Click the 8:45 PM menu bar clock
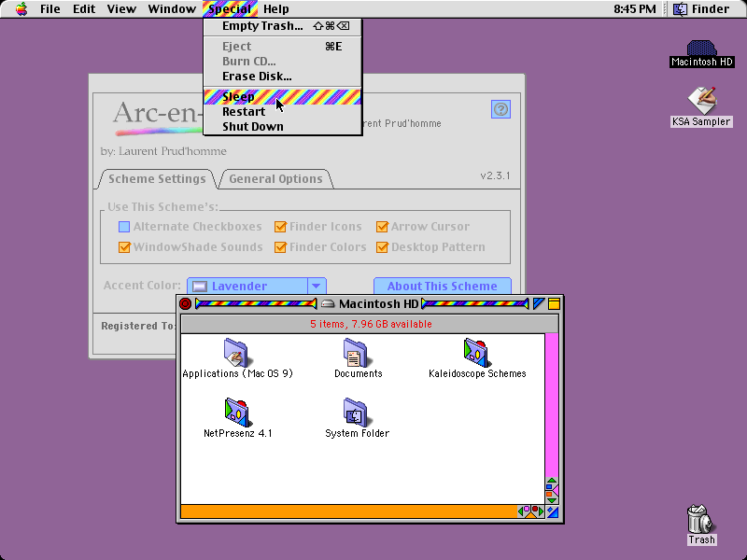747x560 pixels. click(635, 9)
